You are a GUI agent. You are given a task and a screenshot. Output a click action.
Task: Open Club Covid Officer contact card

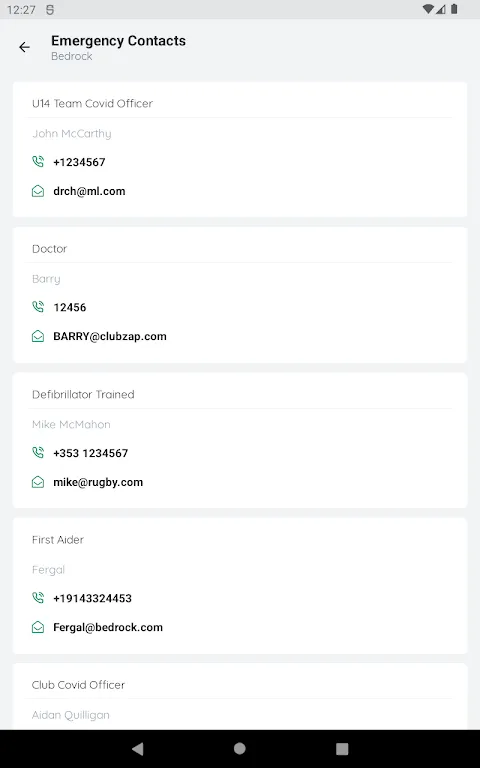[240, 696]
